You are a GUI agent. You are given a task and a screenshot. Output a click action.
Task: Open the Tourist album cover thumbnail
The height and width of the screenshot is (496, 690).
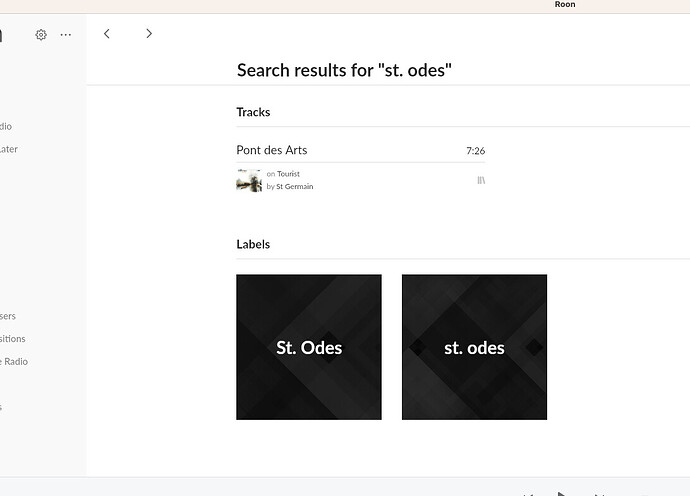point(249,180)
